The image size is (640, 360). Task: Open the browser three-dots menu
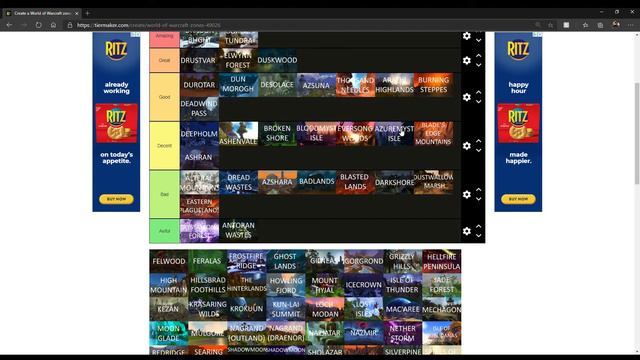631,25
